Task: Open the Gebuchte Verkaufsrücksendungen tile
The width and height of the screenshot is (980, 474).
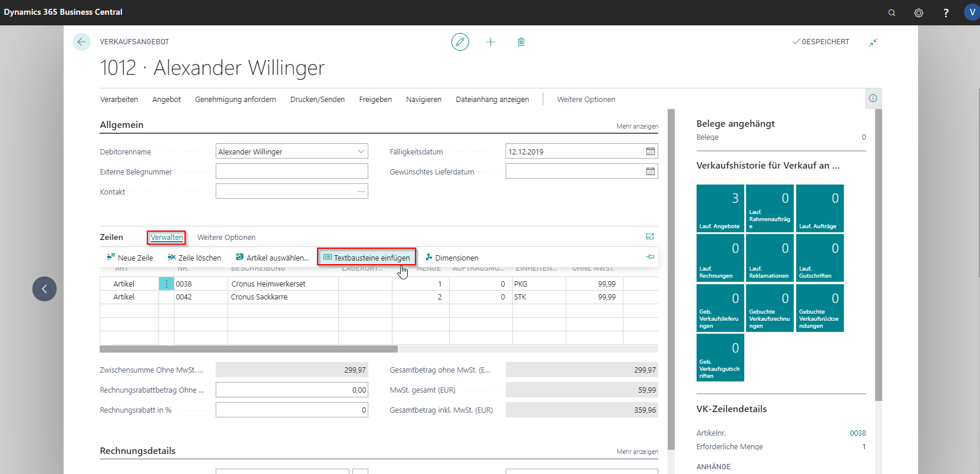Action: point(820,308)
